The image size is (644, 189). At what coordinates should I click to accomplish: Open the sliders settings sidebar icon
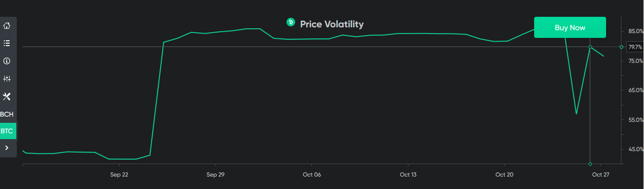pyautogui.click(x=7, y=79)
